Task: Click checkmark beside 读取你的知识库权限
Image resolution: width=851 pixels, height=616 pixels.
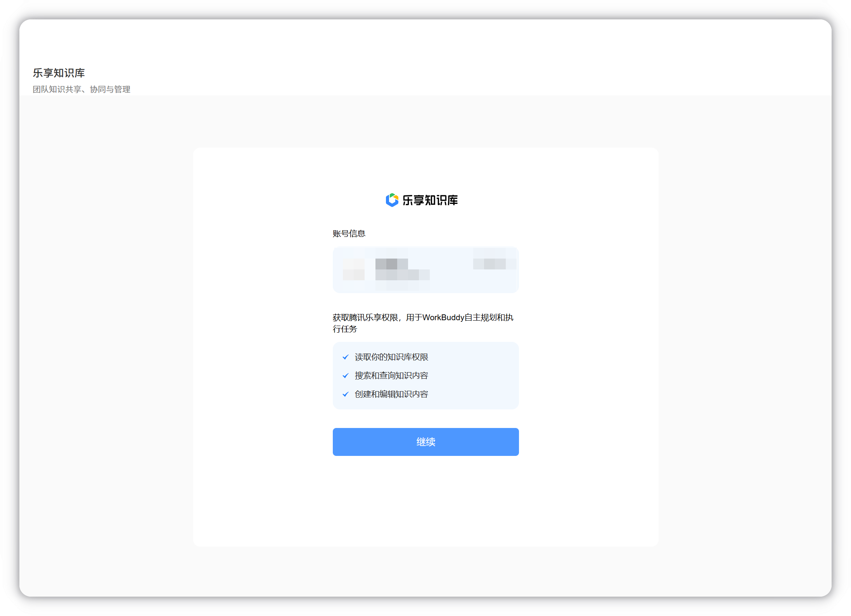Action: [345, 357]
